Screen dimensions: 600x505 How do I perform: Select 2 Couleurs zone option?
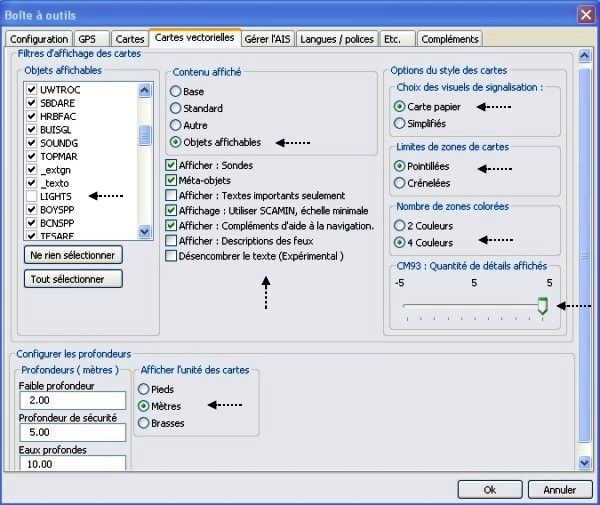(x=400, y=225)
